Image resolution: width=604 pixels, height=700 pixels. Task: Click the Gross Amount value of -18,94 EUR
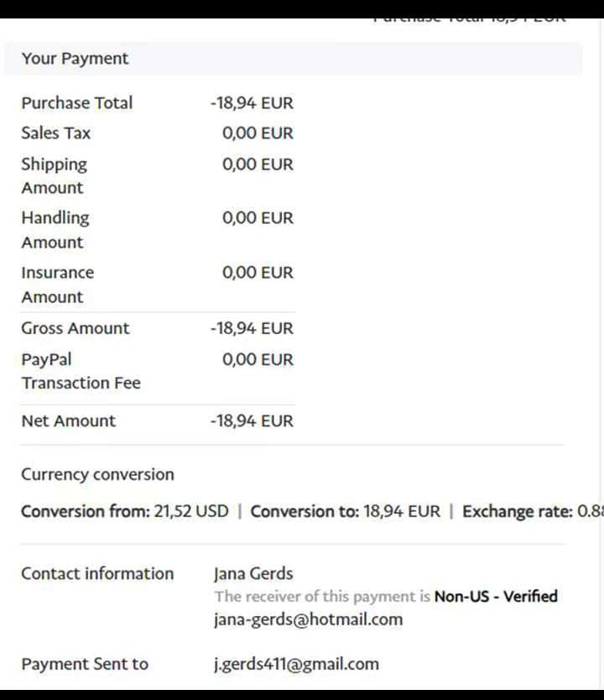(252, 328)
